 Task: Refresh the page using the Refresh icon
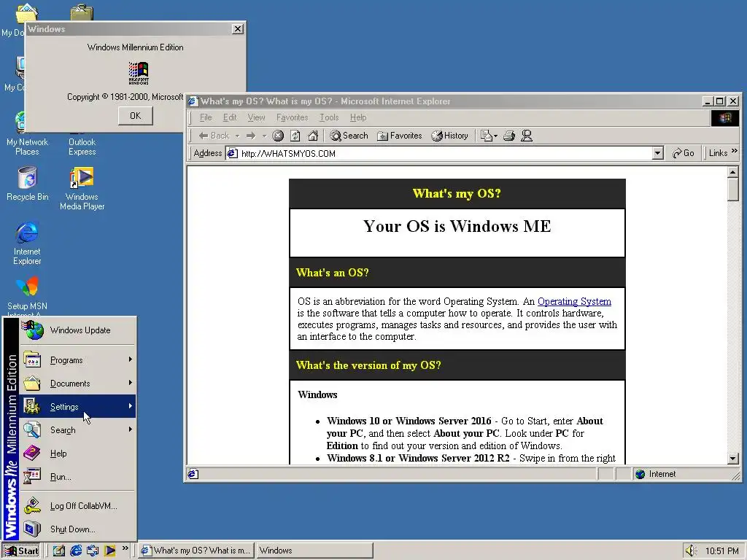tap(295, 136)
